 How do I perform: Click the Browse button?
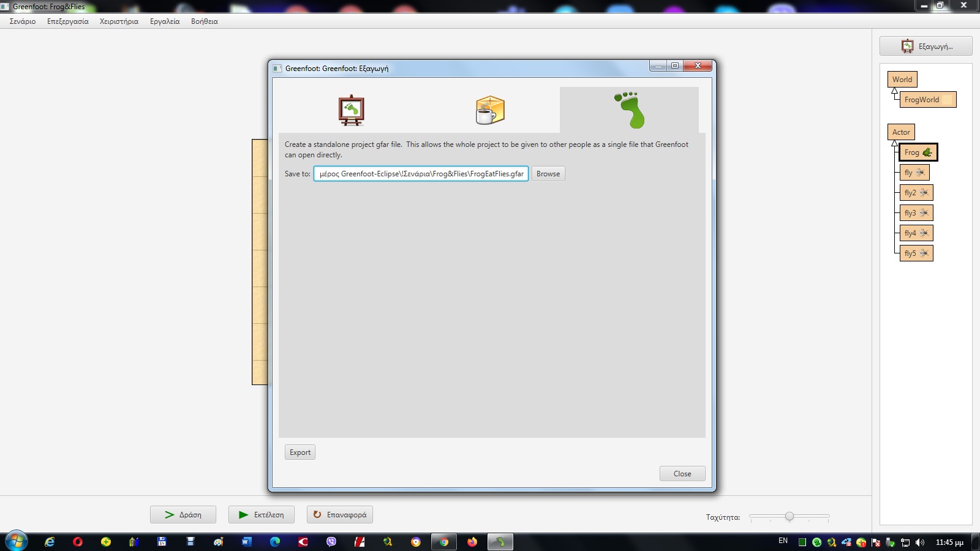(548, 174)
